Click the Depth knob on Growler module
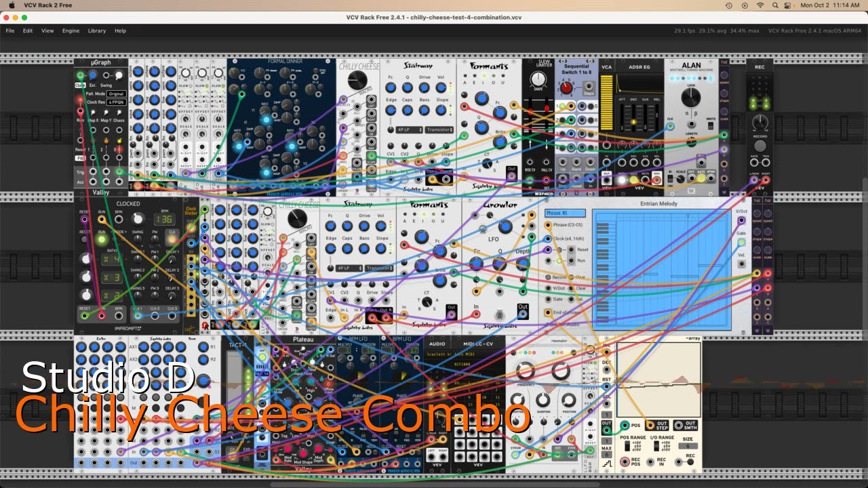This screenshot has height=488, width=868. click(522, 263)
